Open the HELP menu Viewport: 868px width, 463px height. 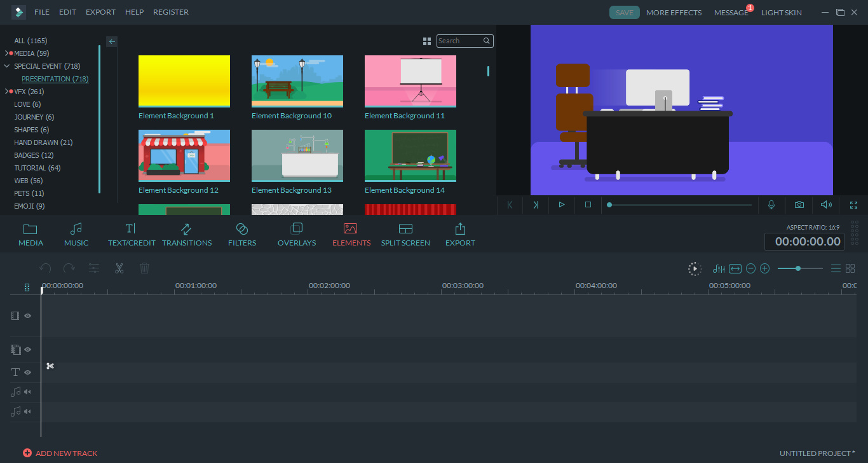134,12
